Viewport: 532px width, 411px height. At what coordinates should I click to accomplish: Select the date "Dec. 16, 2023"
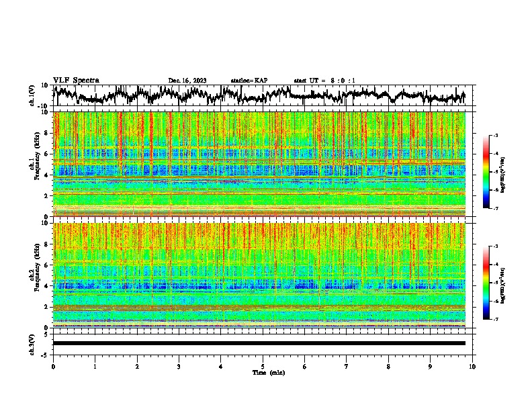tap(187, 81)
